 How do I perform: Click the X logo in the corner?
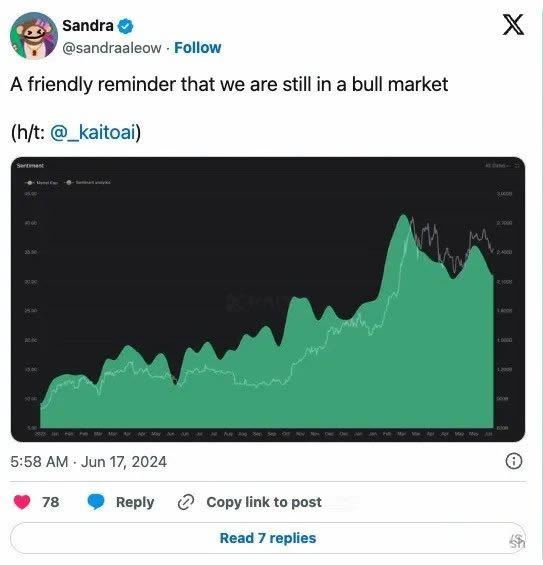coord(513,25)
